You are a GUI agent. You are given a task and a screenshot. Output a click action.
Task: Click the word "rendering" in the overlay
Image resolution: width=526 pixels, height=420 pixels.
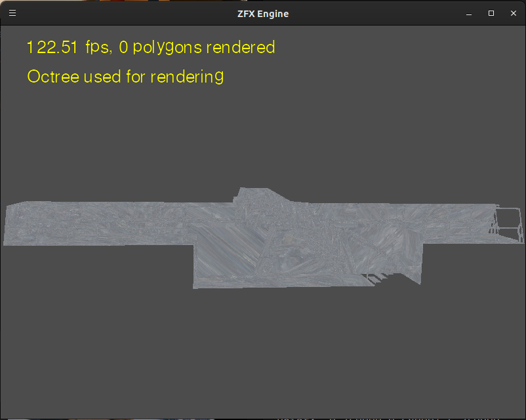187,77
